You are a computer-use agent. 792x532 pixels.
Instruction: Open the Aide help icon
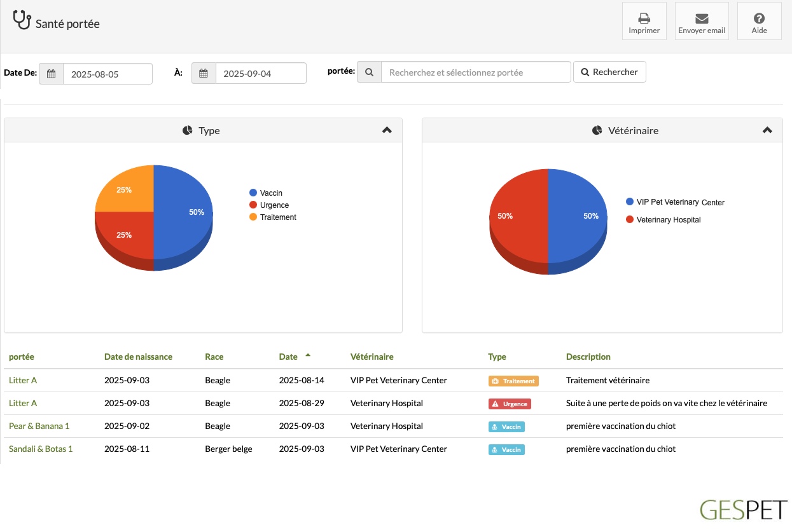click(759, 18)
